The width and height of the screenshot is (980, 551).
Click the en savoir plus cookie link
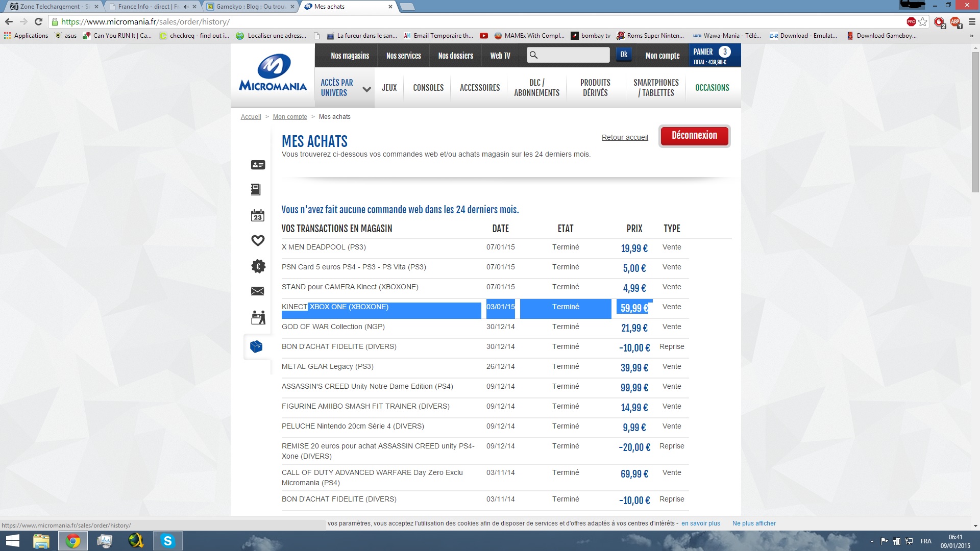pyautogui.click(x=700, y=523)
